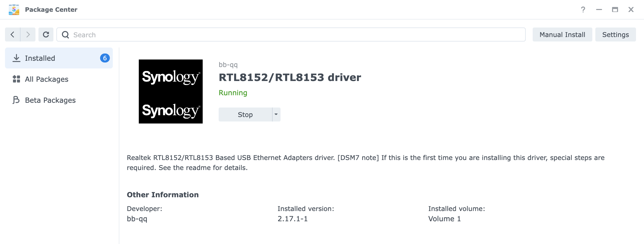
Task: Click the refresh icon on toolbar
Action: pos(46,34)
